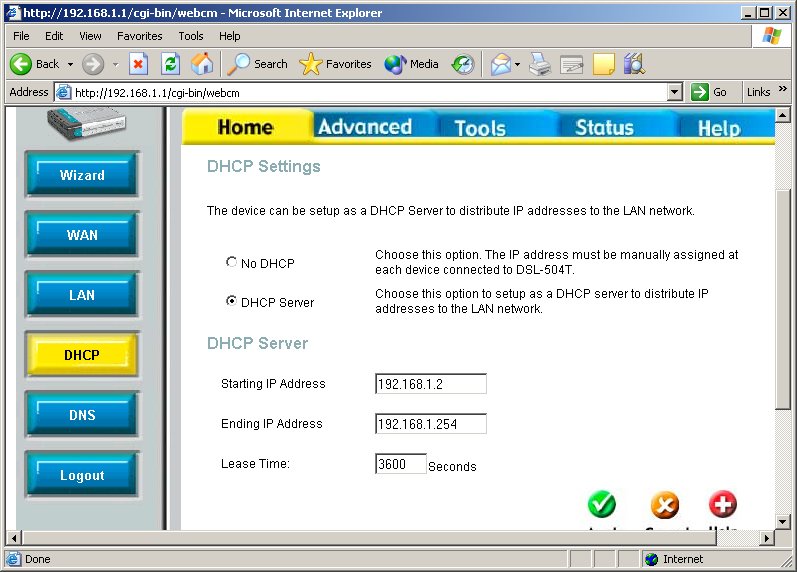
Task: Click the vertical scrollbar down arrow
Action: pyautogui.click(x=783, y=522)
